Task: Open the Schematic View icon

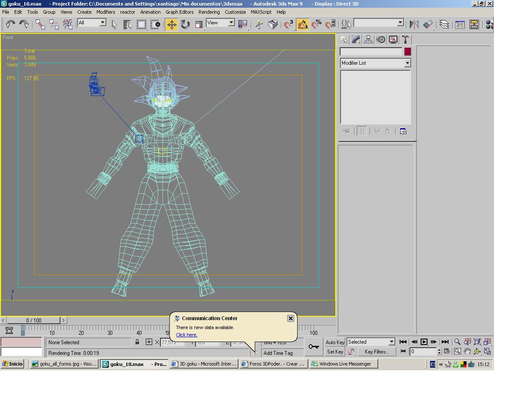Action: point(474,24)
